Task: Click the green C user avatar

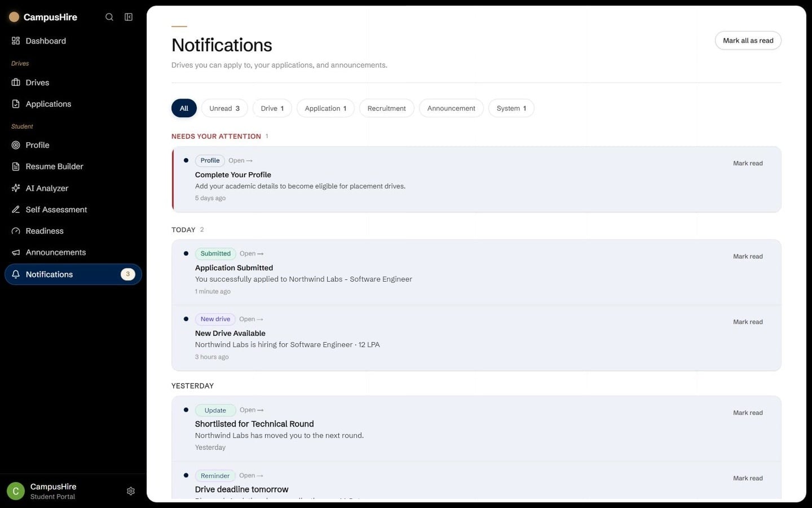Action: [x=16, y=491]
